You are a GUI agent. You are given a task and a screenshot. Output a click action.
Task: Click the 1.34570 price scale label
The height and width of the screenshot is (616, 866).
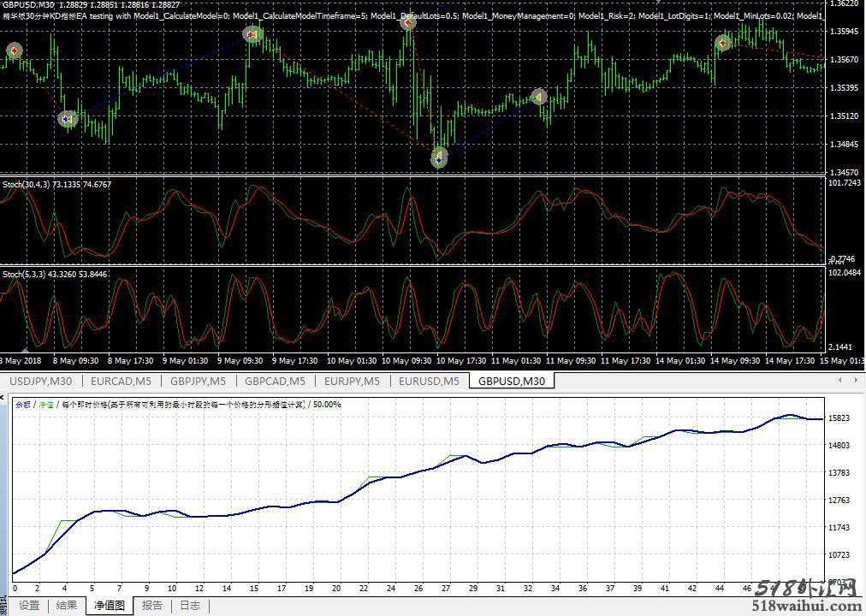(x=845, y=172)
